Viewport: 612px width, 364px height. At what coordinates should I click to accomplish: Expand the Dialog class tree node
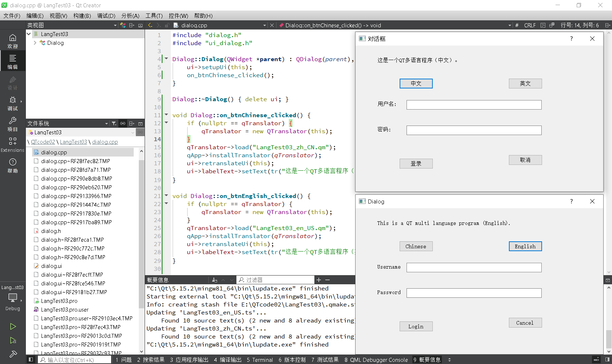coord(35,43)
